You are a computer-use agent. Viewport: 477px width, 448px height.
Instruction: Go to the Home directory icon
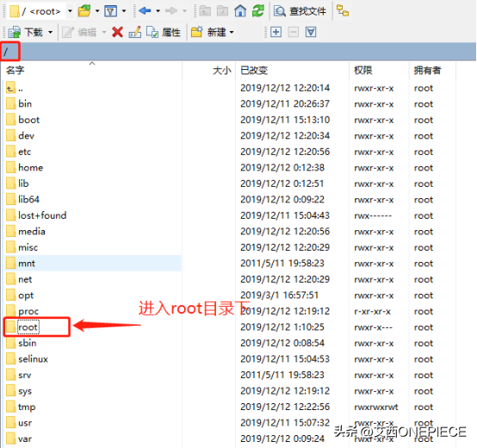240,11
